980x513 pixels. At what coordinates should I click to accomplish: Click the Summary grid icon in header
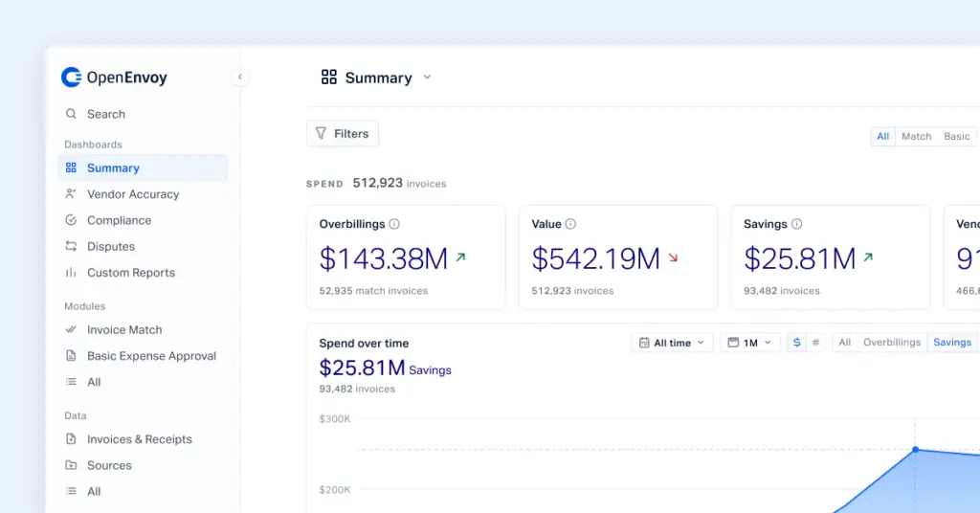coord(329,77)
